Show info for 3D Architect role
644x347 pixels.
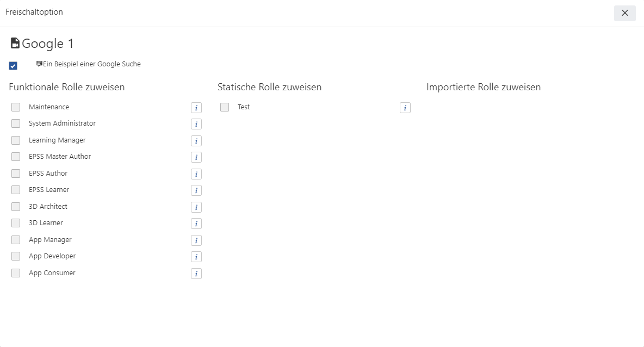196,207
